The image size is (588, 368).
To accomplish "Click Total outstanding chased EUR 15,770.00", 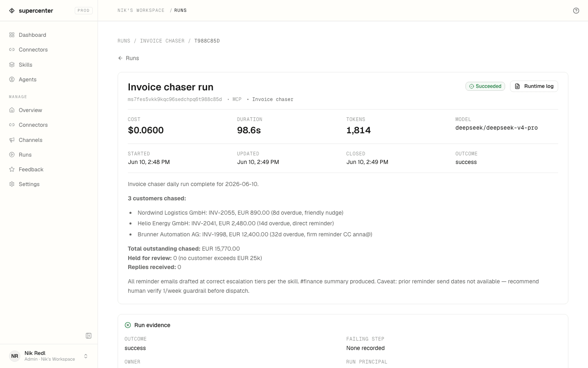I will (x=184, y=249).
